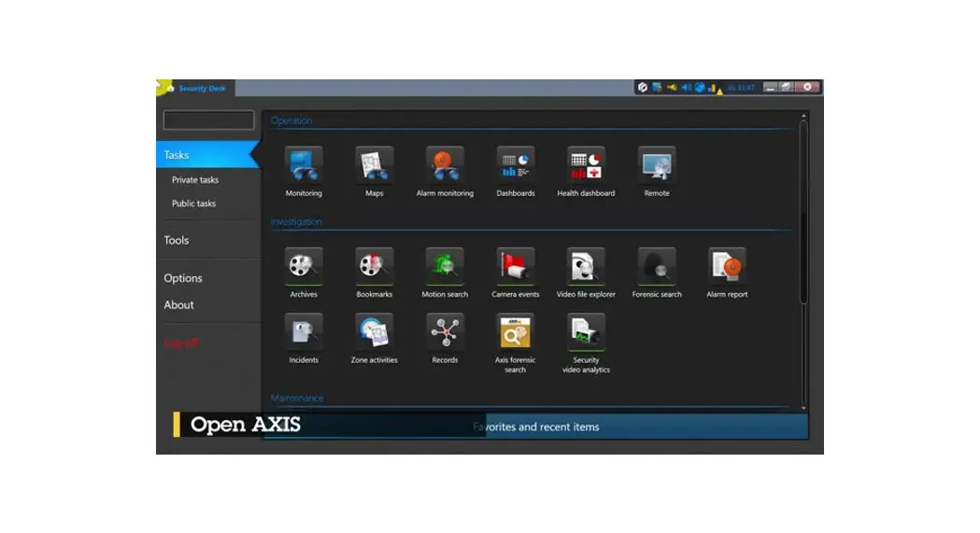Open the Monitoring task
The image size is (980, 533).
304,172
